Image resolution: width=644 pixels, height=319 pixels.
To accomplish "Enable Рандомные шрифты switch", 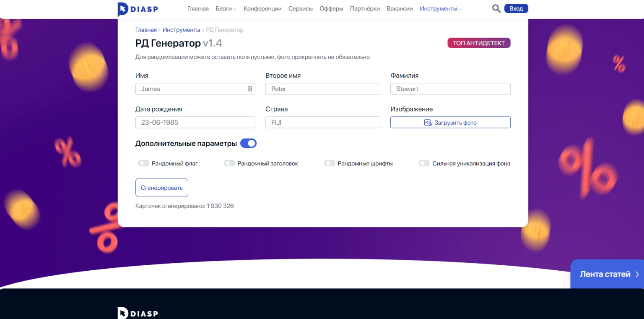I will point(330,163).
